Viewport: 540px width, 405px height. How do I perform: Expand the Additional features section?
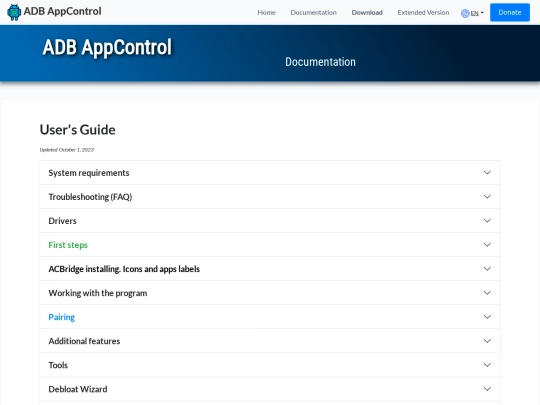[x=270, y=341]
